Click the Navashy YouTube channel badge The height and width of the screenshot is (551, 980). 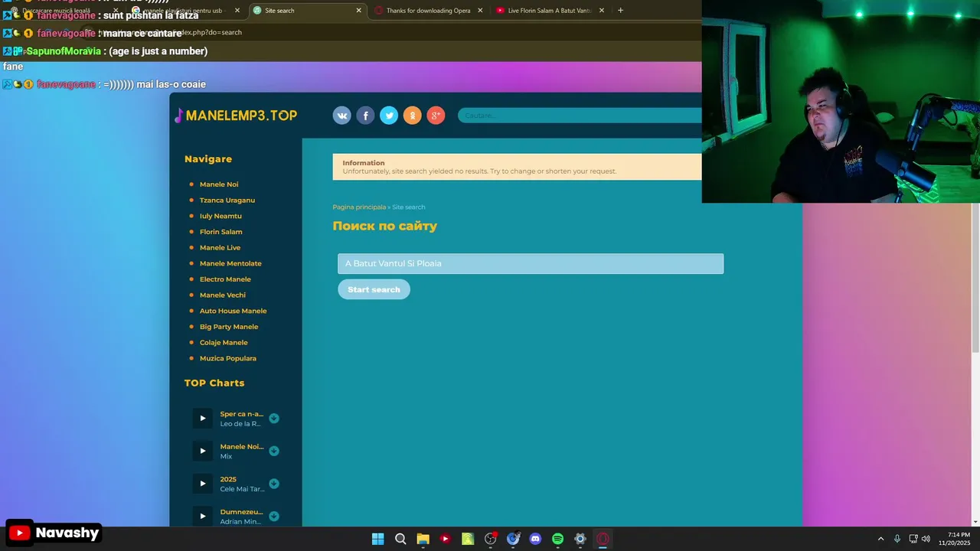54,533
